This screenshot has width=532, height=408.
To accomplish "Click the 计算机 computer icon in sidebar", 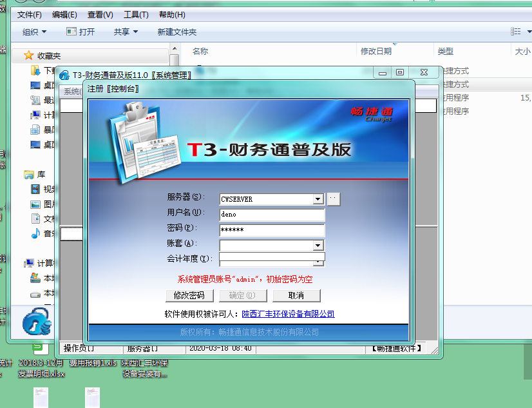I will point(29,263).
